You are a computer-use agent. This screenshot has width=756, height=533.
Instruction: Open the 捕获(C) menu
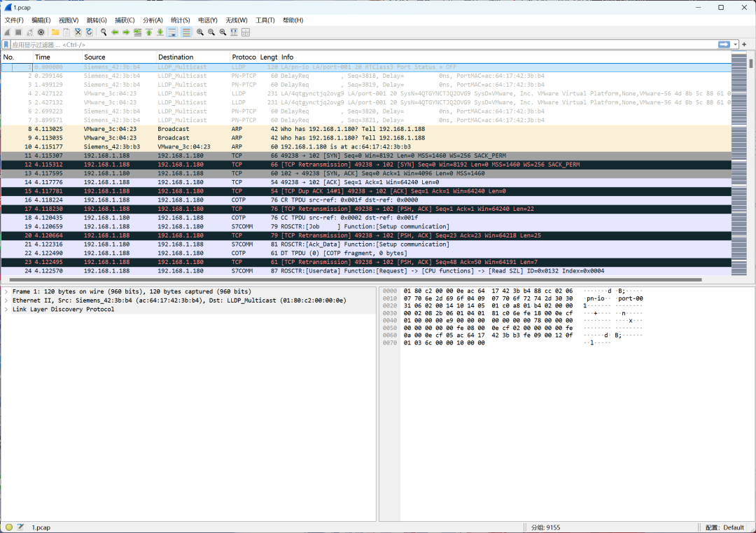125,20
